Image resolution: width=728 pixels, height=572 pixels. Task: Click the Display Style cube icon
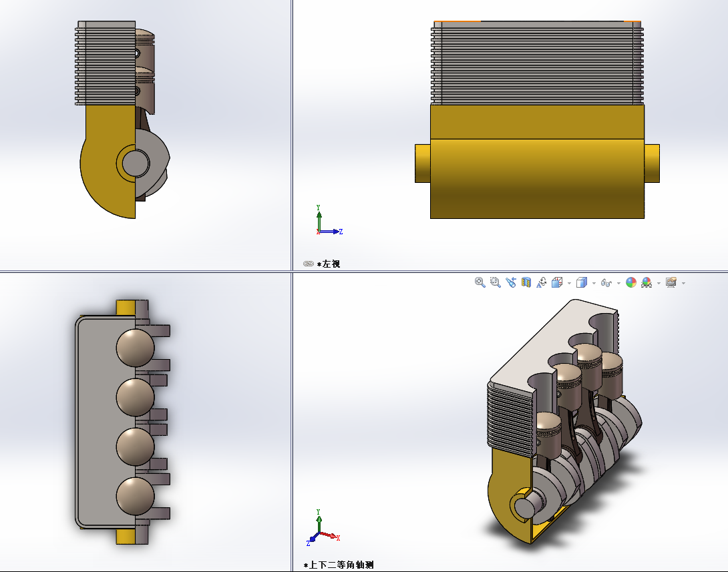[582, 282]
